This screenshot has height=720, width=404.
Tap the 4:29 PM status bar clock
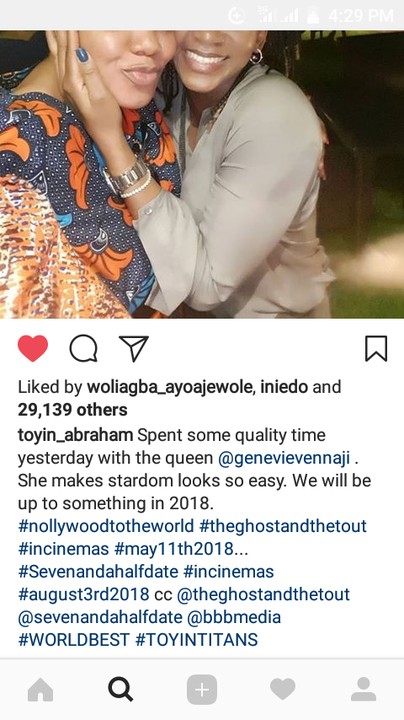pyautogui.click(x=361, y=16)
